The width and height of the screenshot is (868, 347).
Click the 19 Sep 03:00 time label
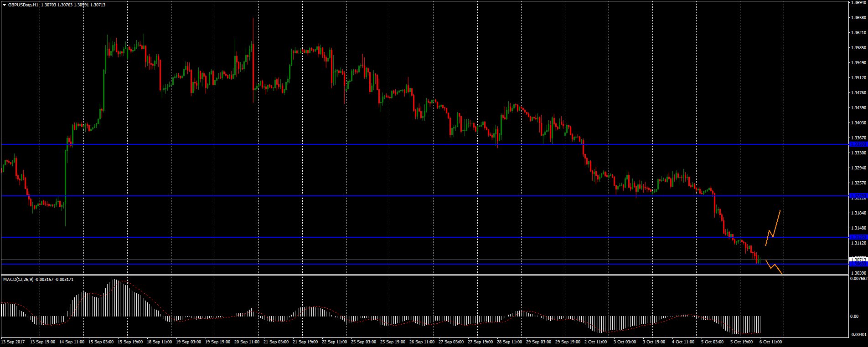pyautogui.click(x=189, y=341)
